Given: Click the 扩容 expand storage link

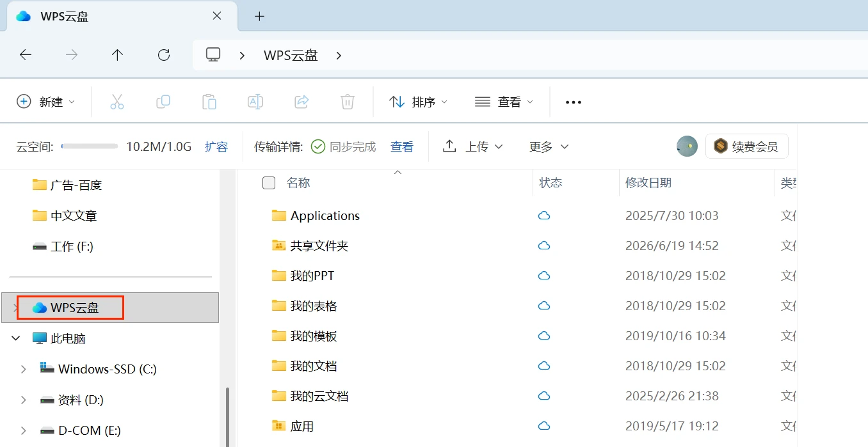Looking at the screenshot, I should [x=216, y=146].
